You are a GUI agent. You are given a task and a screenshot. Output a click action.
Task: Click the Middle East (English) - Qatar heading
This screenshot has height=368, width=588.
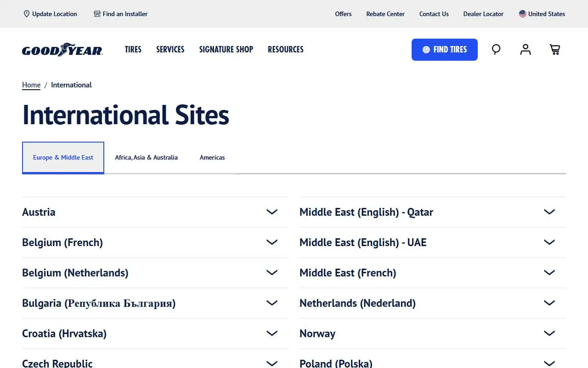366,212
